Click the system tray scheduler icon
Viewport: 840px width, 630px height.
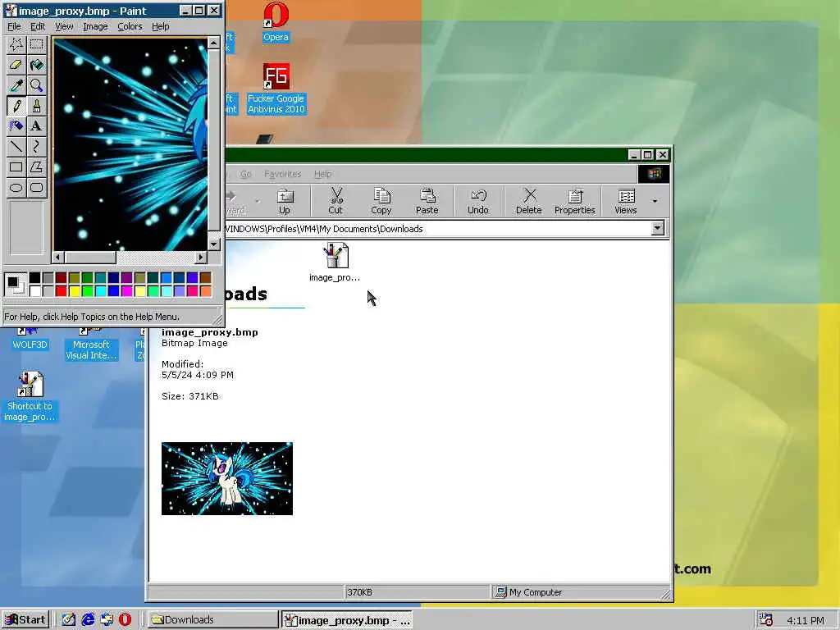(x=766, y=620)
